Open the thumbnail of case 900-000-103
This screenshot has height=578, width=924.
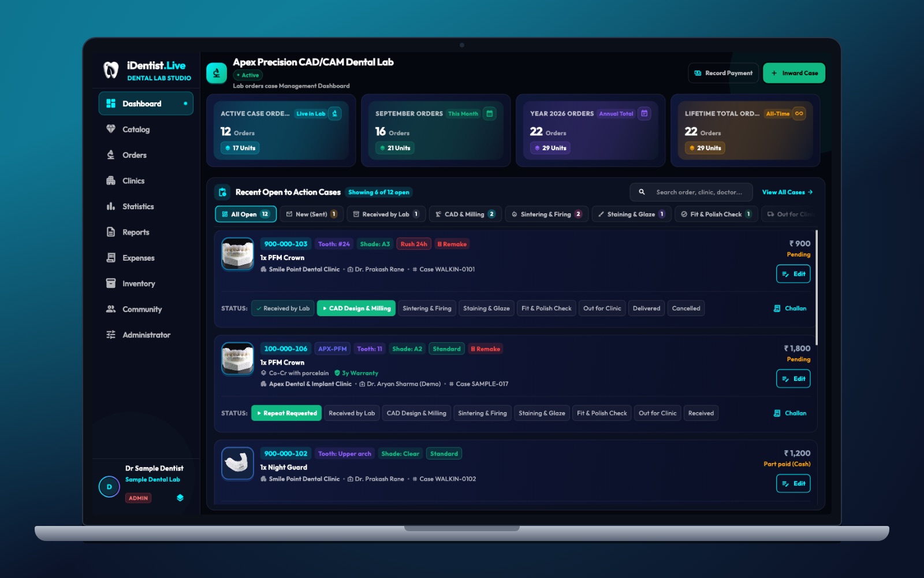237,254
